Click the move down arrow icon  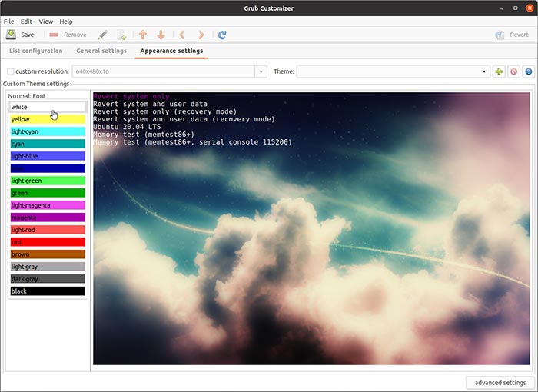click(x=161, y=35)
